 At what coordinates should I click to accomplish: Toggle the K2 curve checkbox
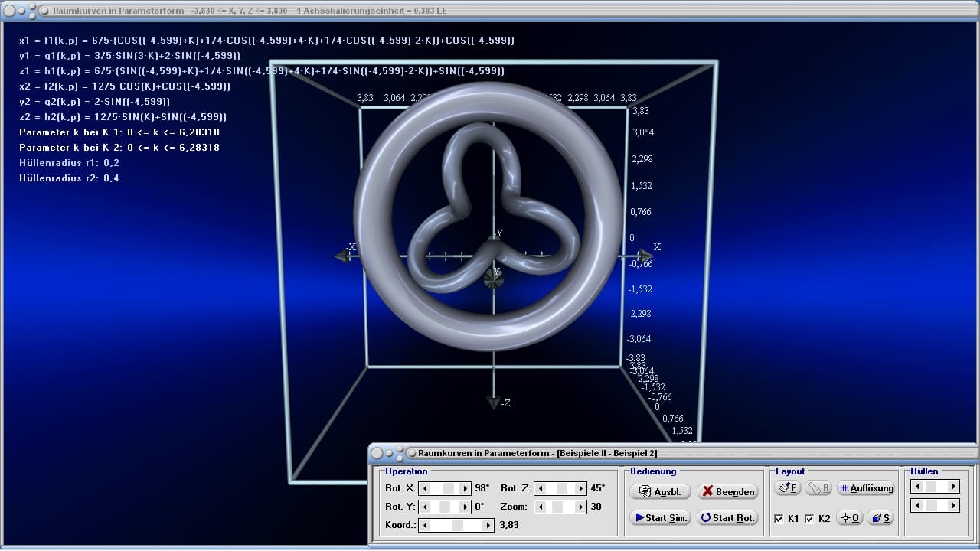pyautogui.click(x=809, y=518)
